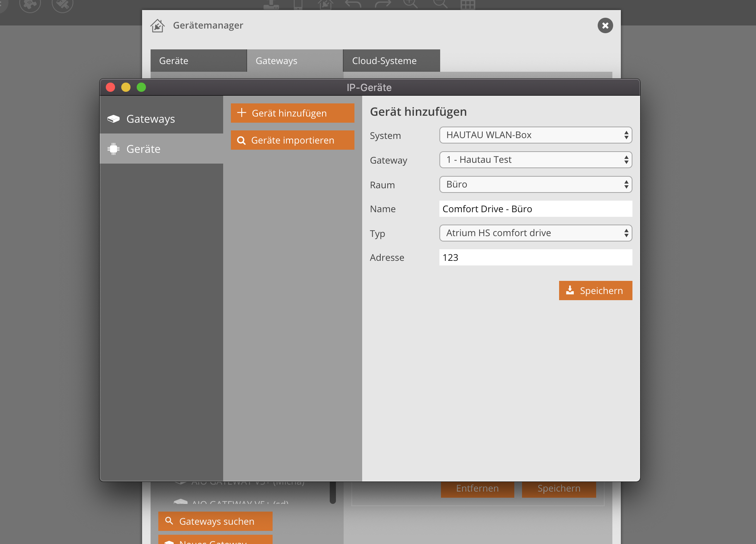Image resolution: width=756 pixels, height=544 pixels.
Task: Click the redo arrow in the top toolbar
Action: (x=383, y=4)
